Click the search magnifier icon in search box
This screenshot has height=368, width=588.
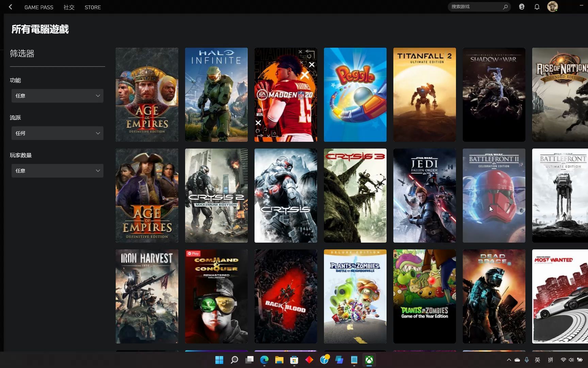pos(505,7)
